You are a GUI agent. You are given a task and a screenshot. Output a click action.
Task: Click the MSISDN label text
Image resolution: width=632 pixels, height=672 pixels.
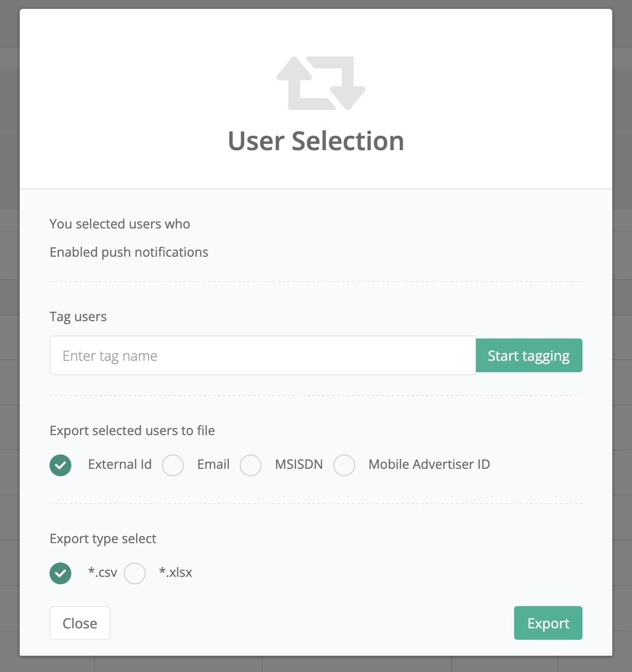(x=299, y=464)
